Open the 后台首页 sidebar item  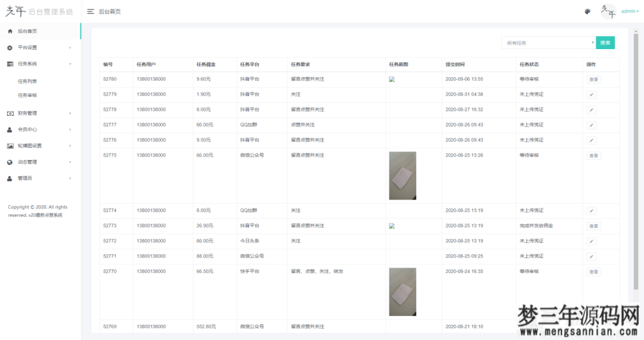40,31
